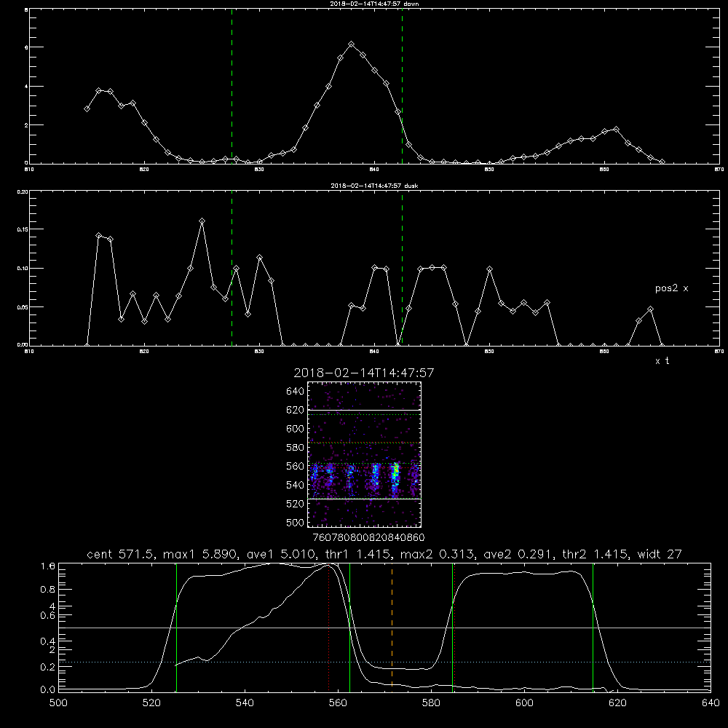The width and height of the screenshot is (728, 728).
Task: Click the dusk plot title "2018-02-14T14:47:57 dusk"
Action: click(374, 186)
